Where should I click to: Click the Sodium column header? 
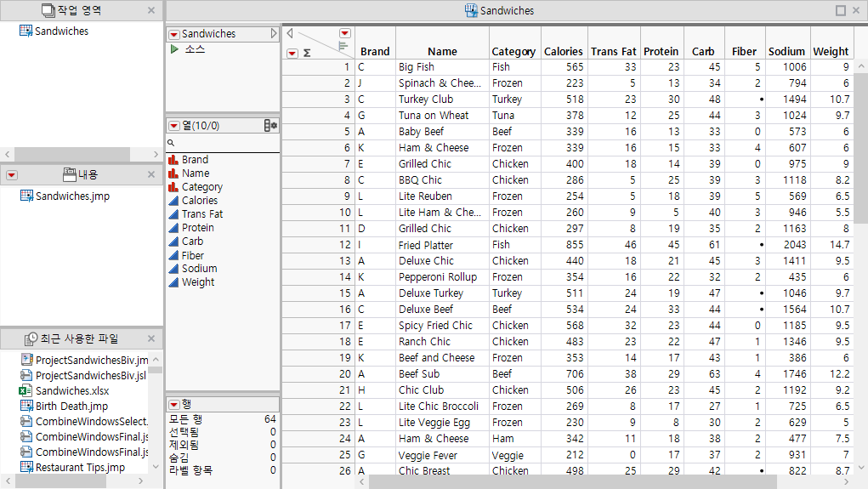[x=786, y=52]
